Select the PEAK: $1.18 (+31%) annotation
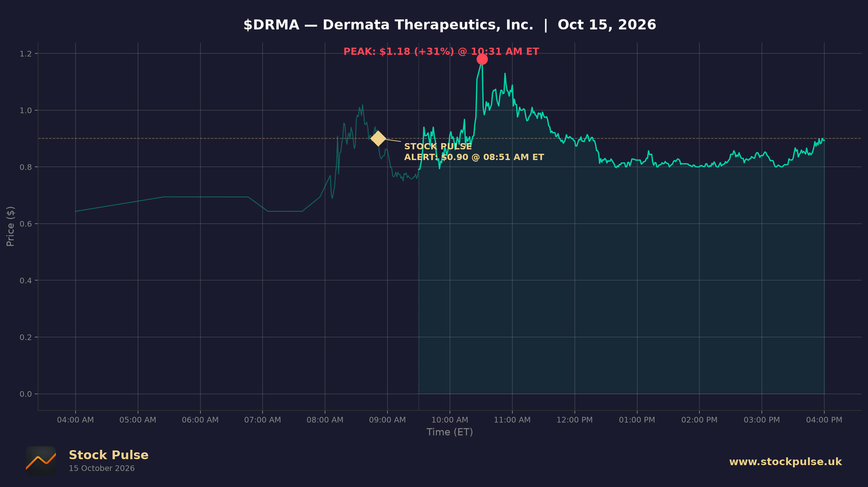 tap(441, 52)
